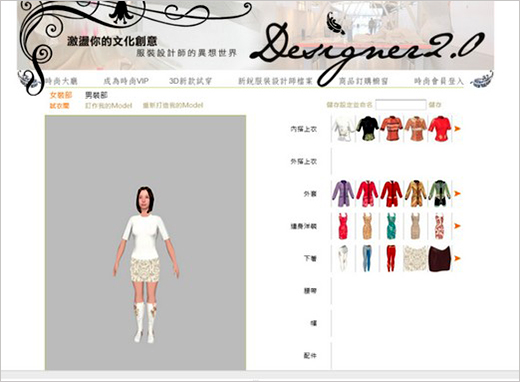Select the teal green dress

click(391, 226)
